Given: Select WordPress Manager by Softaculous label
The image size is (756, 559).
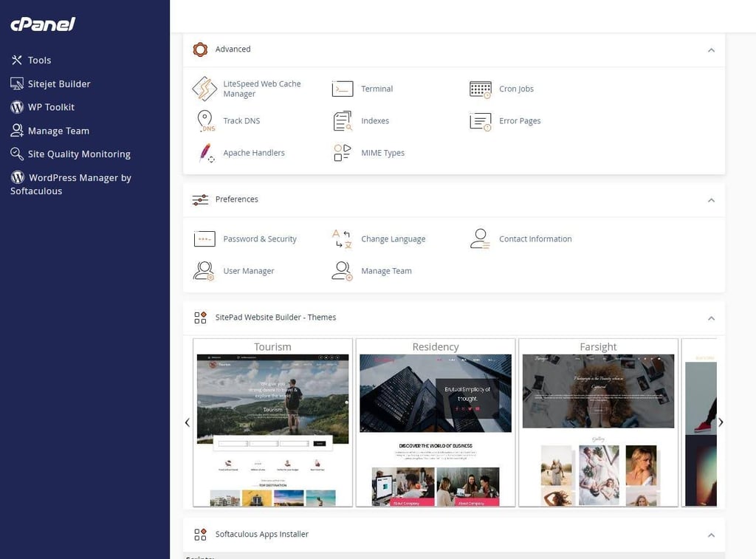Looking at the screenshot, I should point(71,185).
